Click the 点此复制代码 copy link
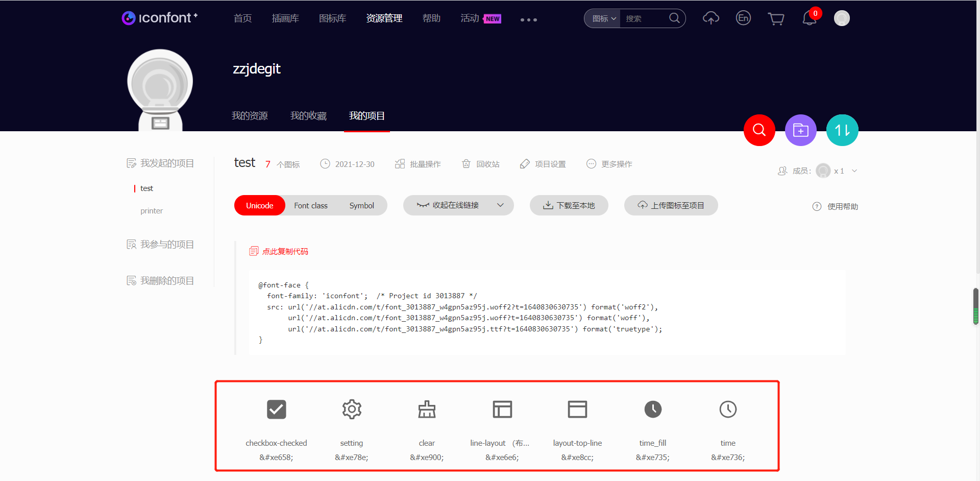980x481 pixels. pos(285,251)
